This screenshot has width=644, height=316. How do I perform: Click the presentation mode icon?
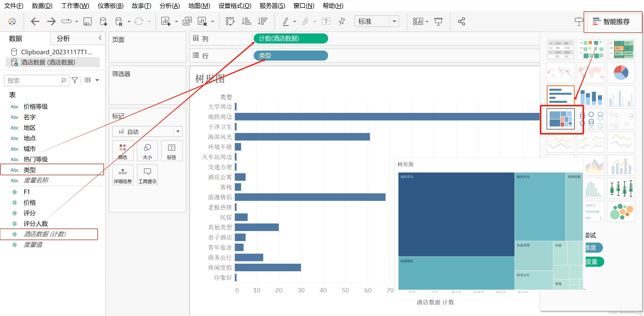click(438, 21)
